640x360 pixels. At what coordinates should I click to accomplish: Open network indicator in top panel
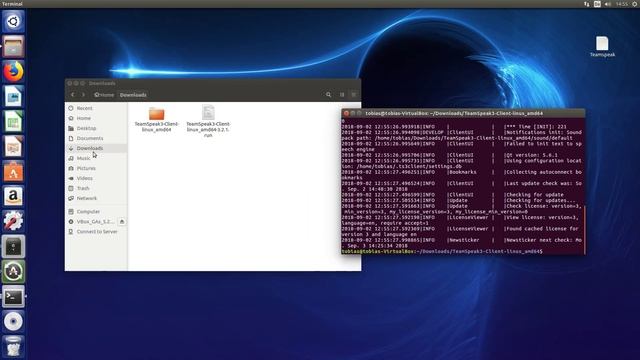pos(587,4)
